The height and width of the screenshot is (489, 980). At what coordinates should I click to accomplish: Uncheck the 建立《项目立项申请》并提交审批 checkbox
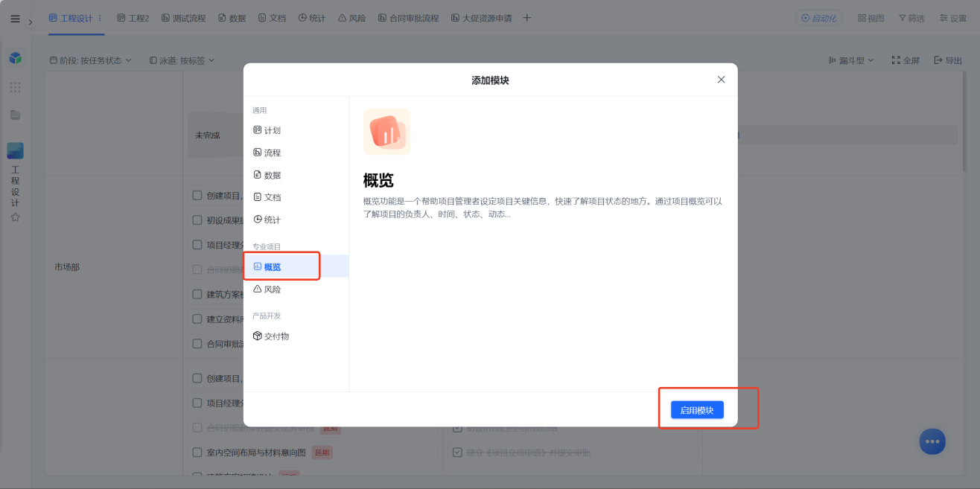point(457,452)
